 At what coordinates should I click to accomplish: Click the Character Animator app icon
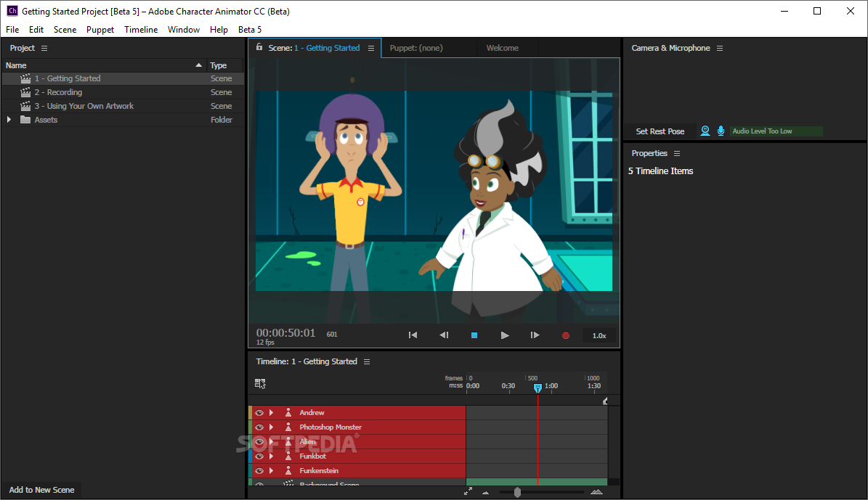pyautogui.click(x=12, y=11)
